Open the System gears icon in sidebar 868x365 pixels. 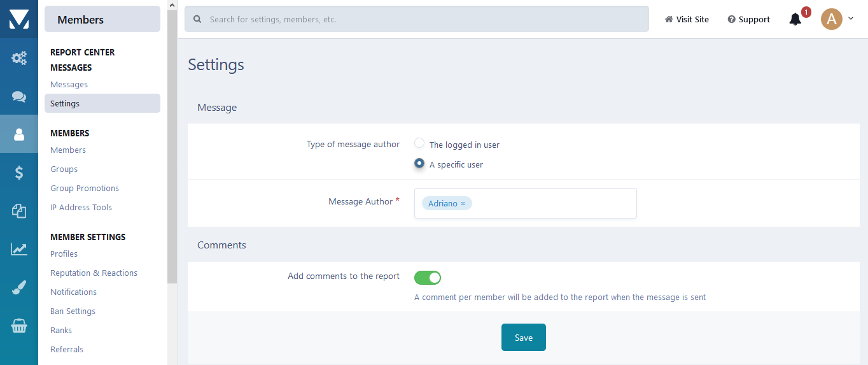tap(19, 58)
